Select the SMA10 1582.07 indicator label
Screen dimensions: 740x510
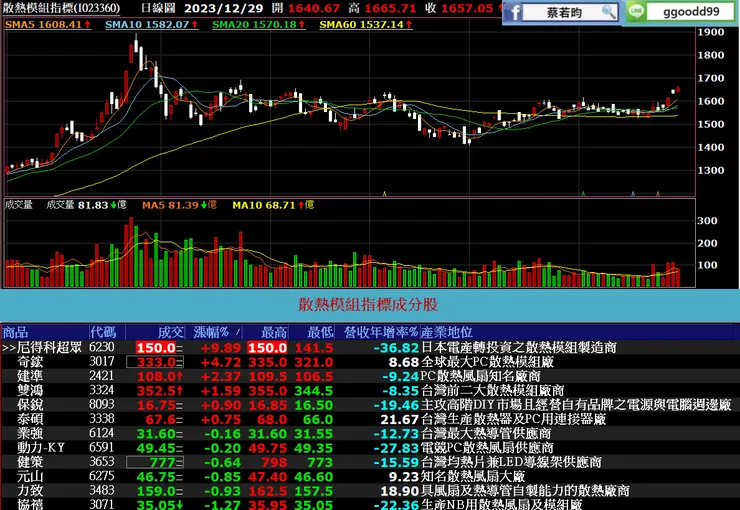click(151, 25)
